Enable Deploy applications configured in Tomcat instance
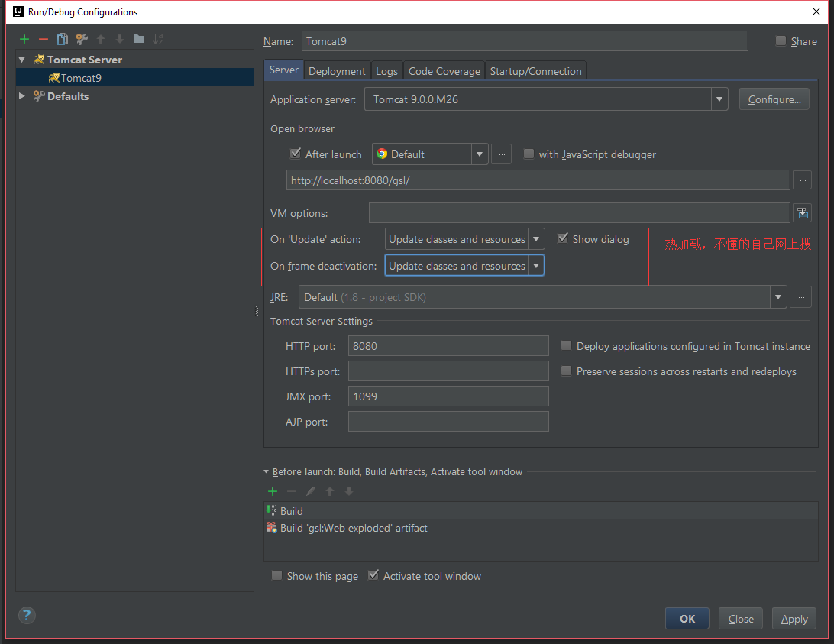Screen dimensions: 834x644 point(567,346)
